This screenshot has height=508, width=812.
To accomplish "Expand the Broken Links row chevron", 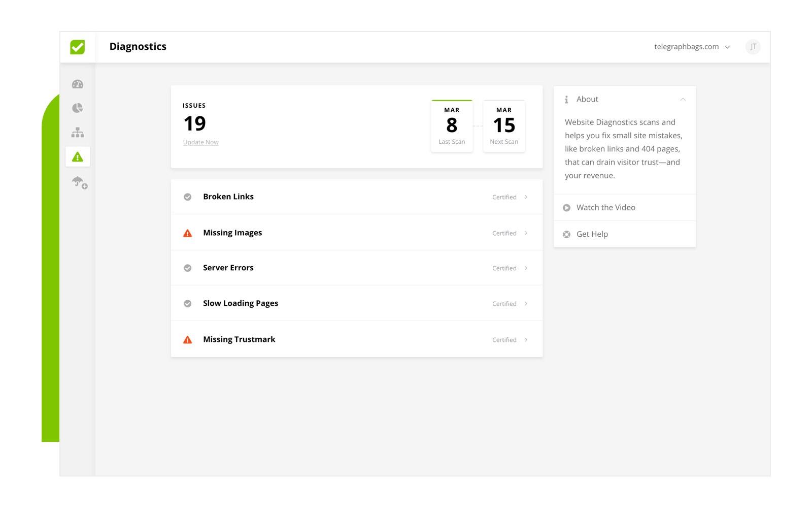I will point(526,197).
